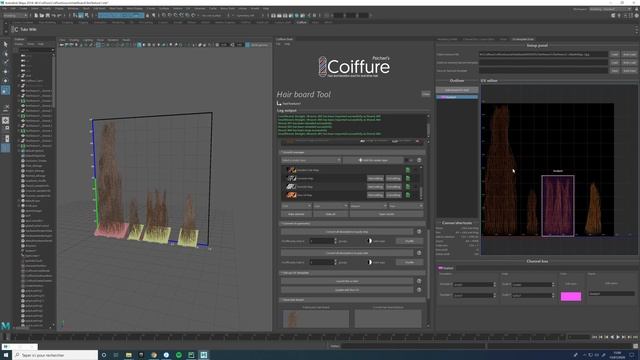Open Chrome from the Windows taskbar

(x=154, y=355)
